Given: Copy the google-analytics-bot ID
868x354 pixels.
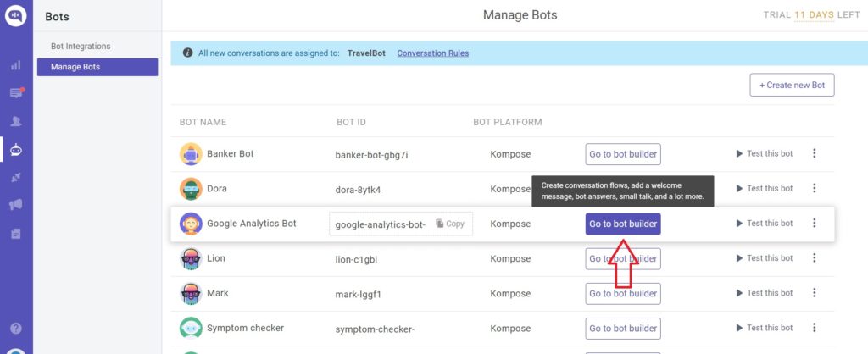Looking at the screenshot, I should tap(450, 224).
